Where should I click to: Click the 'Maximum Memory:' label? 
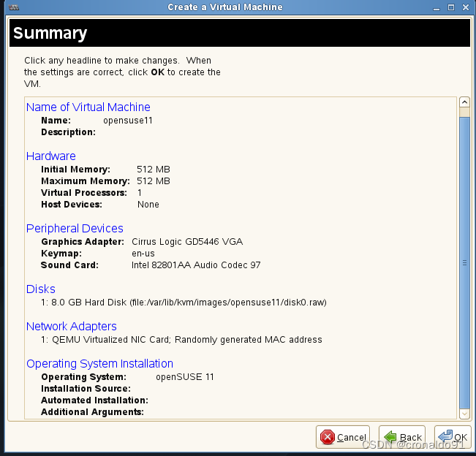[86, 181]
